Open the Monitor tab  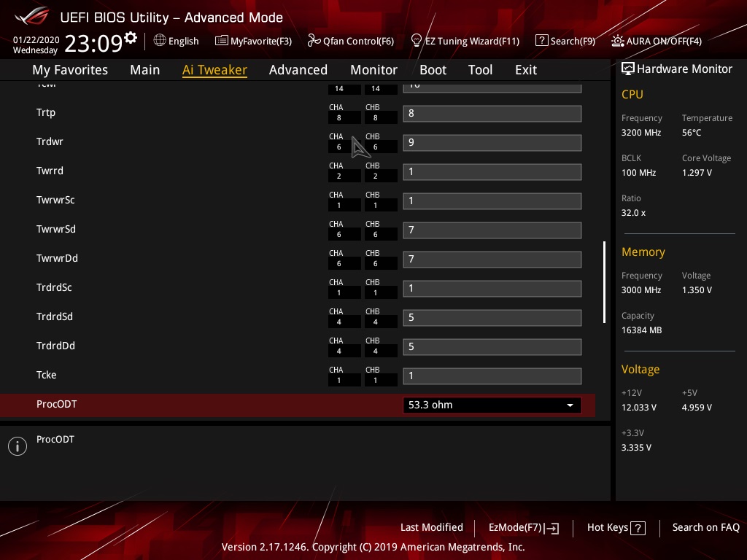pos(374,70)
